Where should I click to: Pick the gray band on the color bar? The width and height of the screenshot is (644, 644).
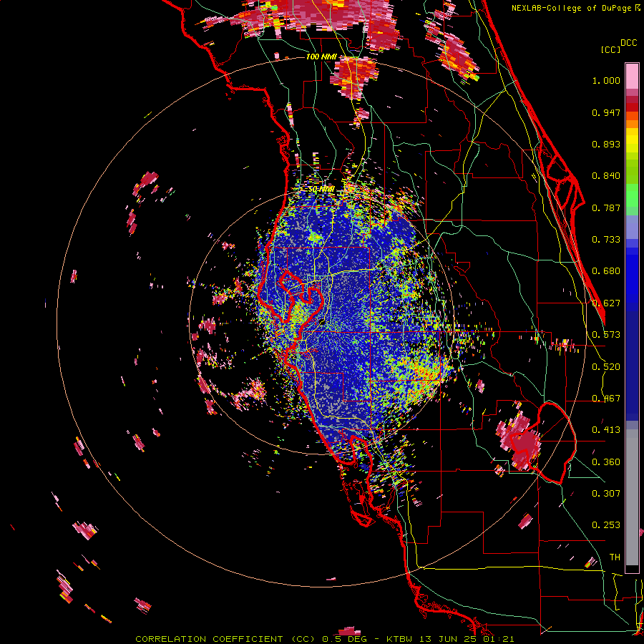tap(632, 497)
